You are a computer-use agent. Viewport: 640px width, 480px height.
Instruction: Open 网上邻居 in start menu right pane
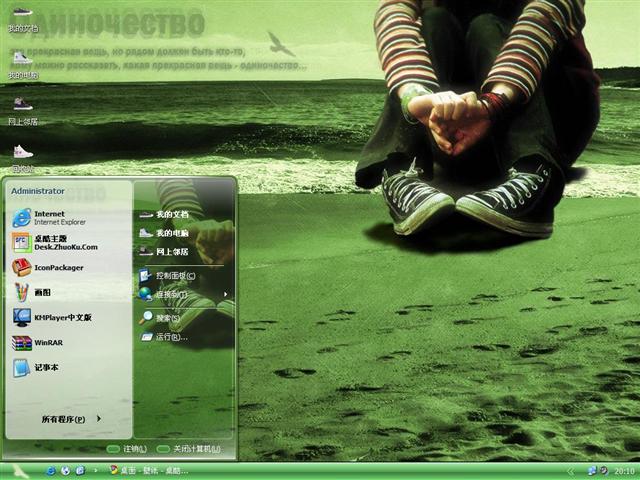click(164, 252)
